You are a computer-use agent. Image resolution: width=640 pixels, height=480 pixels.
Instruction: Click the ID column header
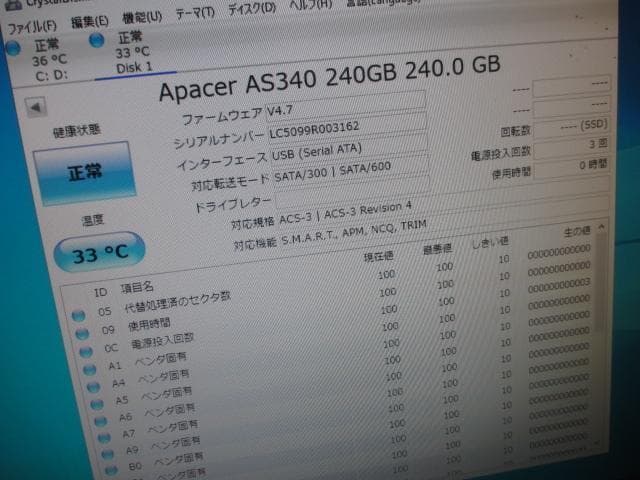(100, 292)
